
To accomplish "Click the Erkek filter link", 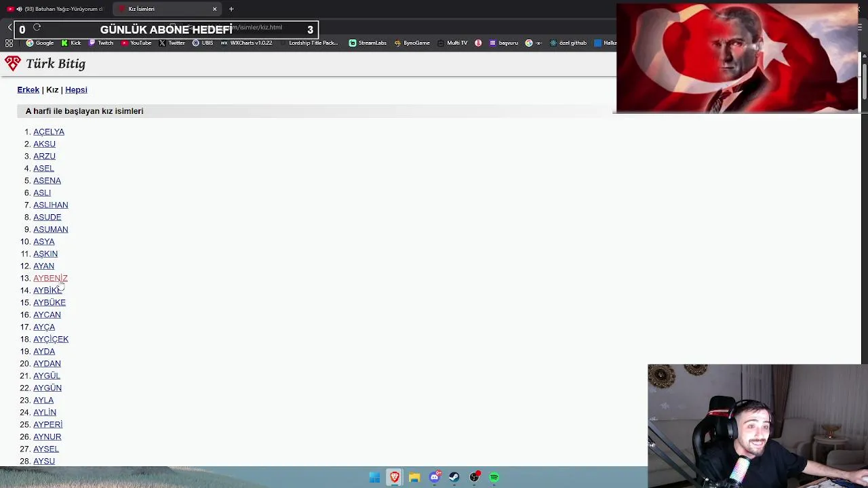I will [28, 89].
